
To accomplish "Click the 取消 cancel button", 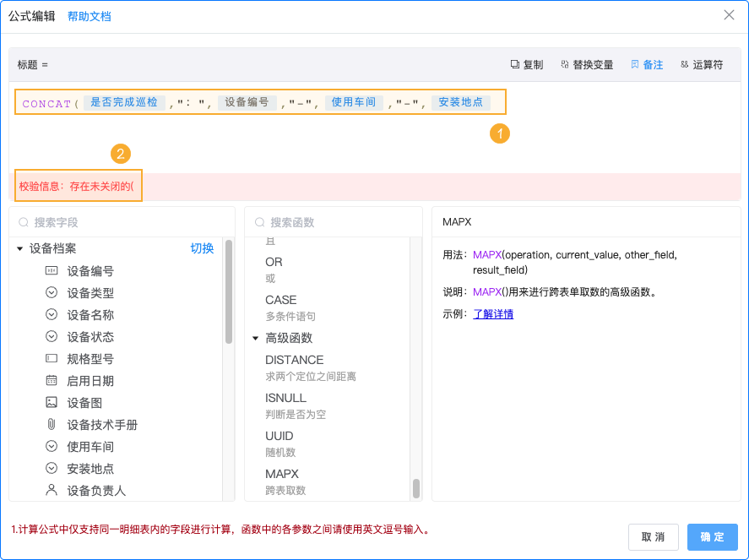I will click(653, 537).
